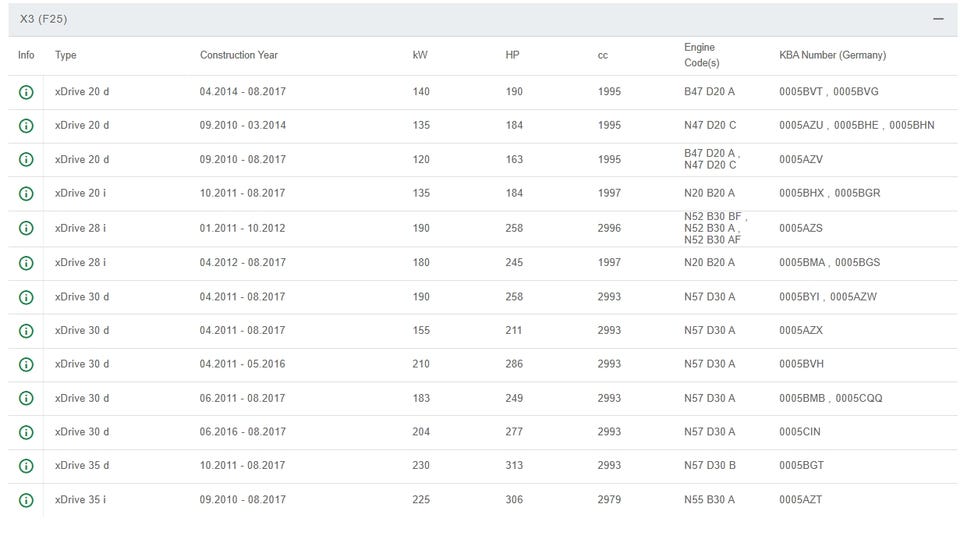Click info icon in the xDrive 35 d row

pyautogui.click(x=26, y=466)
